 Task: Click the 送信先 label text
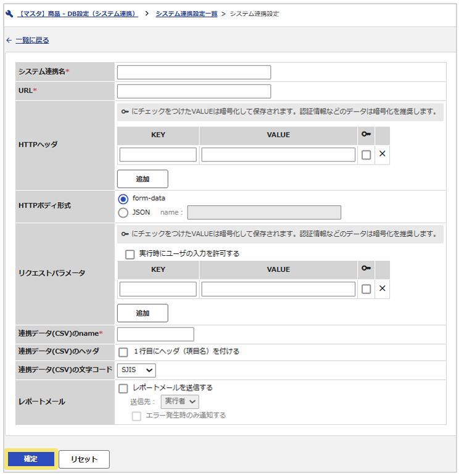143,401
